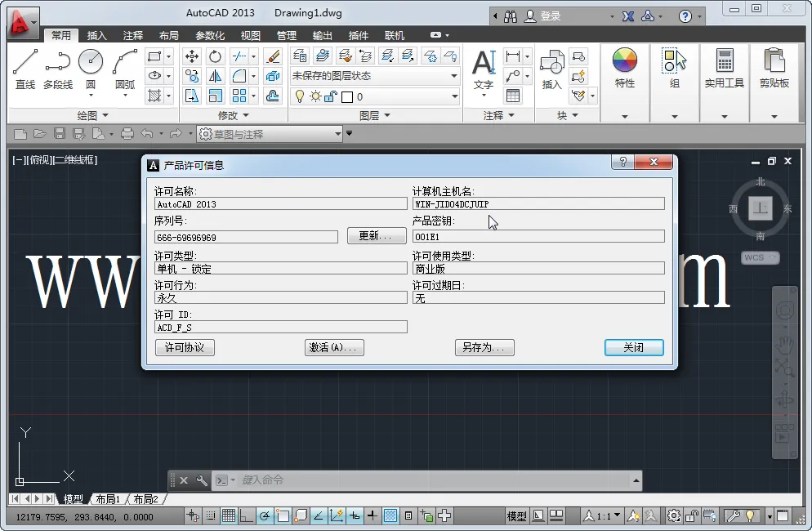Click the serial number field showing 666-69696969

(245, 237)
